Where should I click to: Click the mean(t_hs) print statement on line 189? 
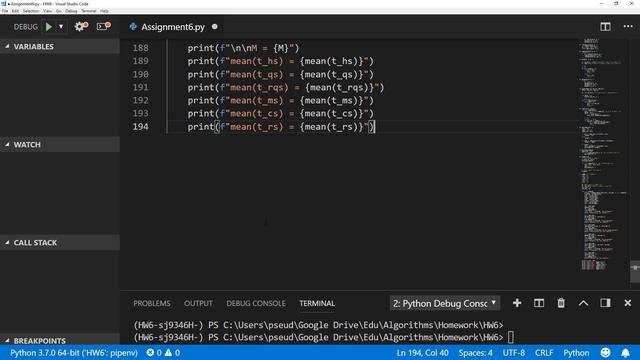click(280, 61)
